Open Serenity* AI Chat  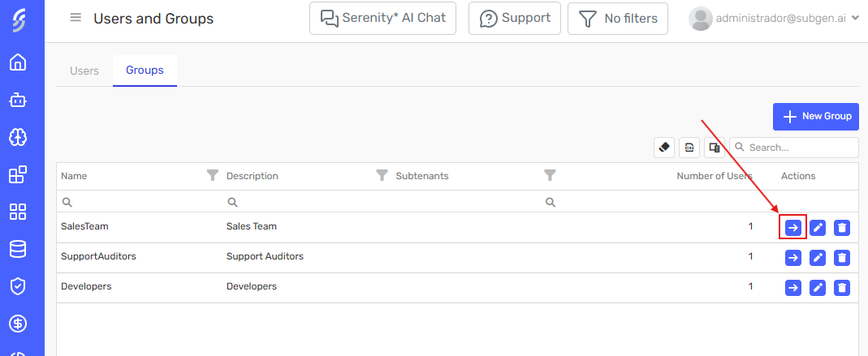tap(382, 18)
